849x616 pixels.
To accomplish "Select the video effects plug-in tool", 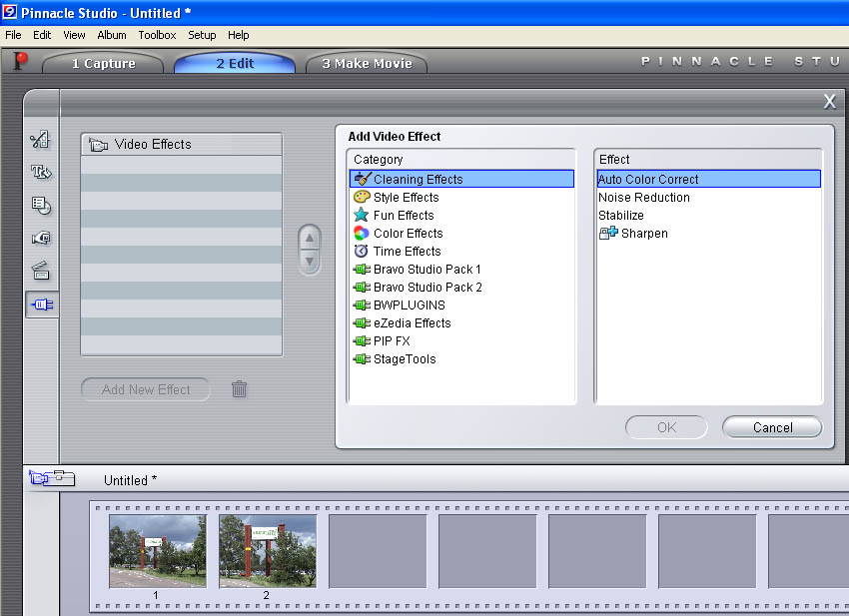I will [x=42, y=305].
